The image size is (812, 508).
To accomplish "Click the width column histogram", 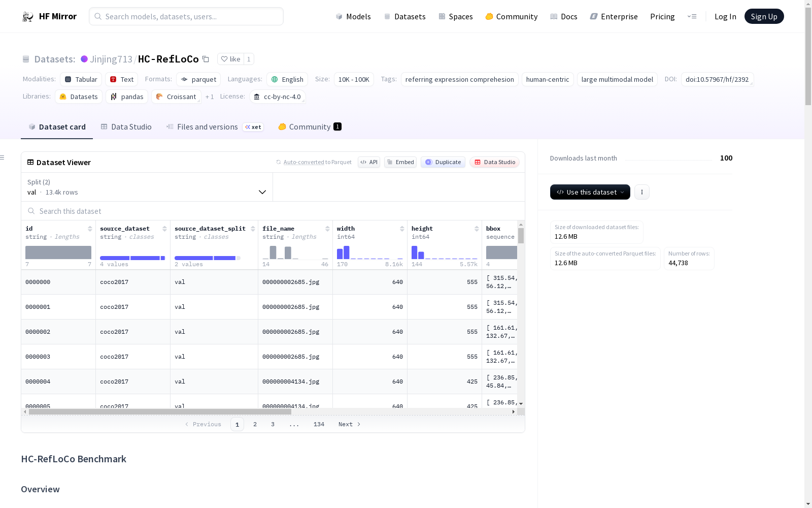I will coord(370,252).
